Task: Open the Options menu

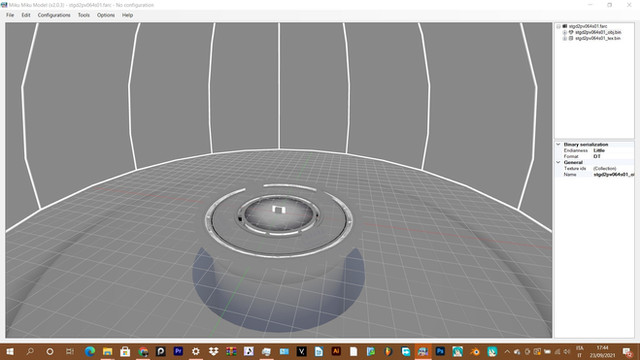Action: [106, 15]
